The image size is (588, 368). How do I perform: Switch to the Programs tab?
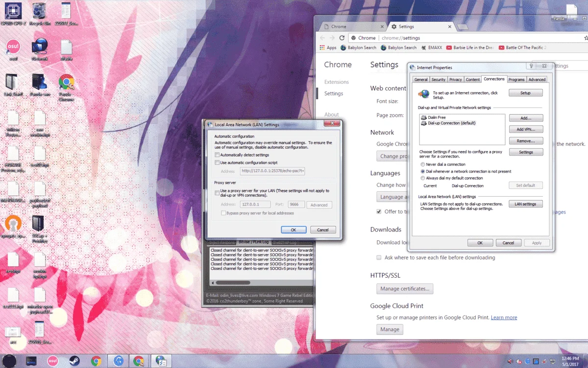(x=516, y=79)
